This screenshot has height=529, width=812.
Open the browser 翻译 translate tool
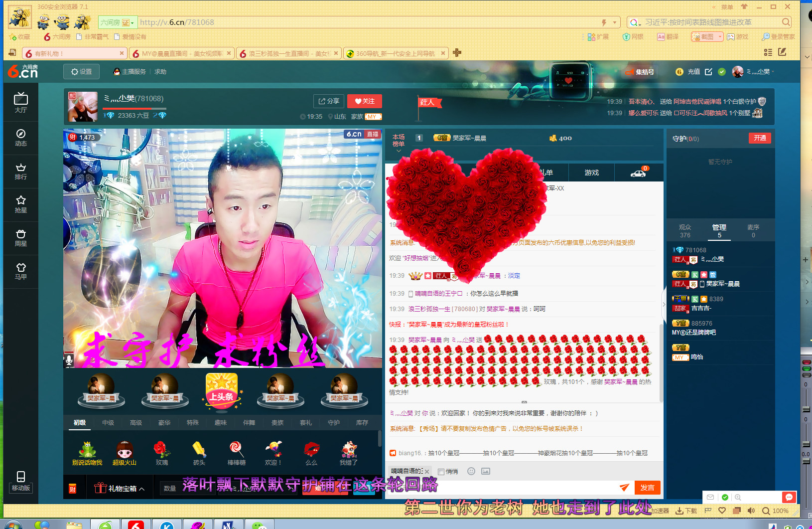tap(668, 37)
